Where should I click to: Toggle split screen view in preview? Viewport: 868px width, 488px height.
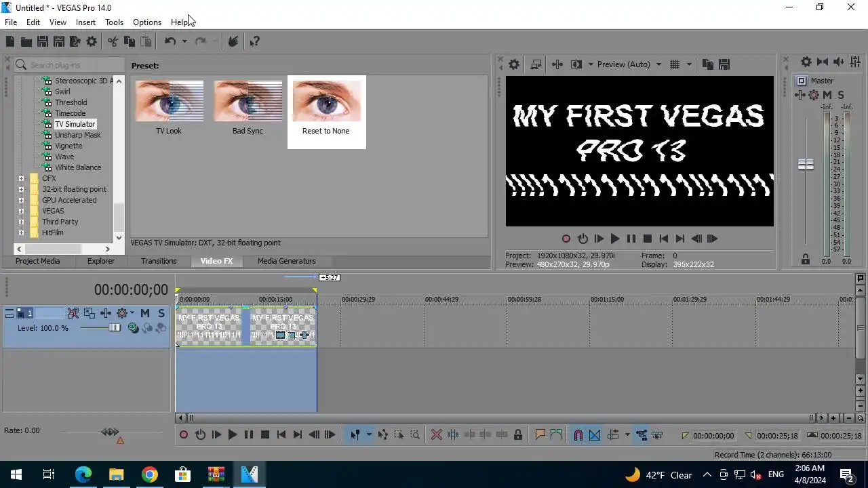click(x=576, y=64)
